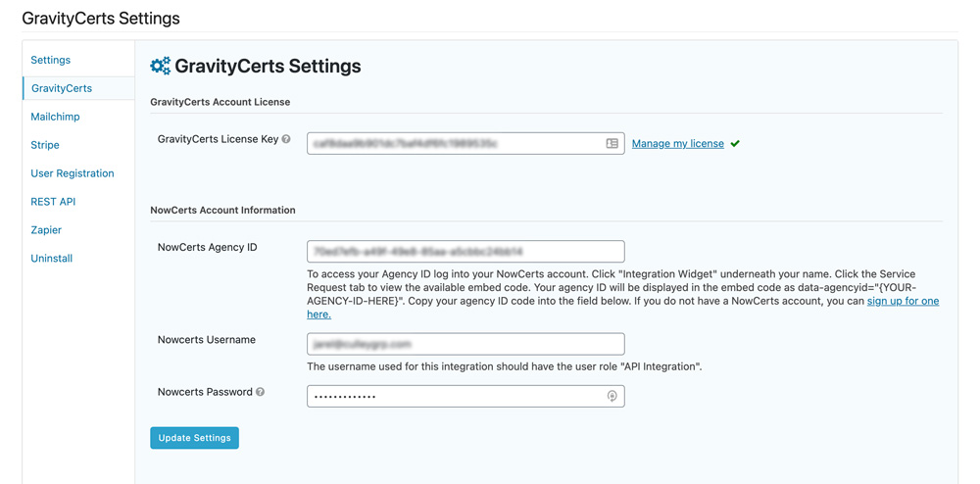The image size is (980, 484).
Task: Click the GravityCerts Account License heading
Action: point(220,102)
